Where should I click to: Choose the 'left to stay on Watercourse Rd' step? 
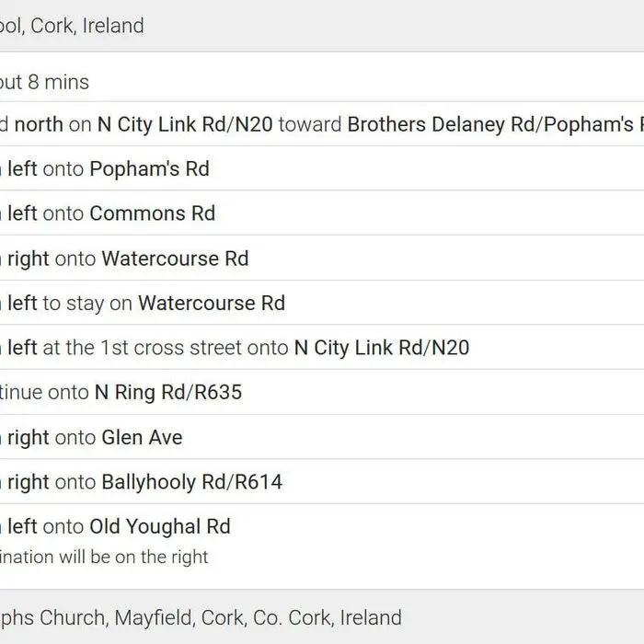click(x=322, y=303)
